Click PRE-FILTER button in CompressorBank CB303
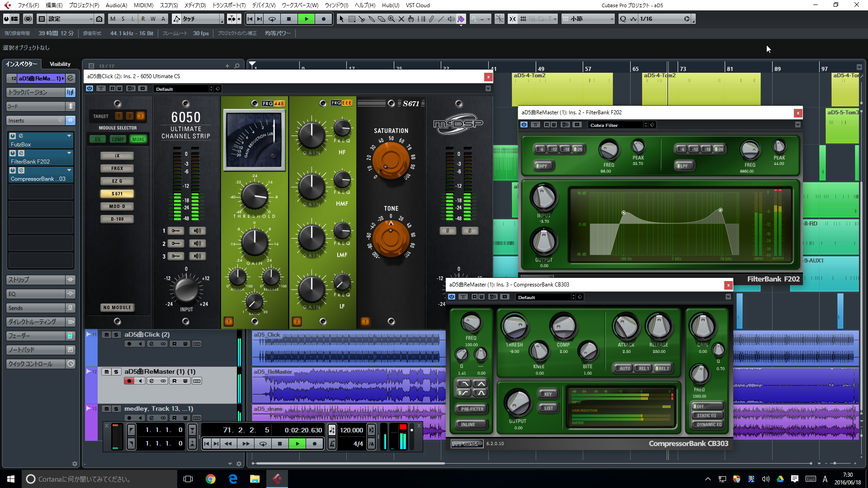 [x=472, y=409]
